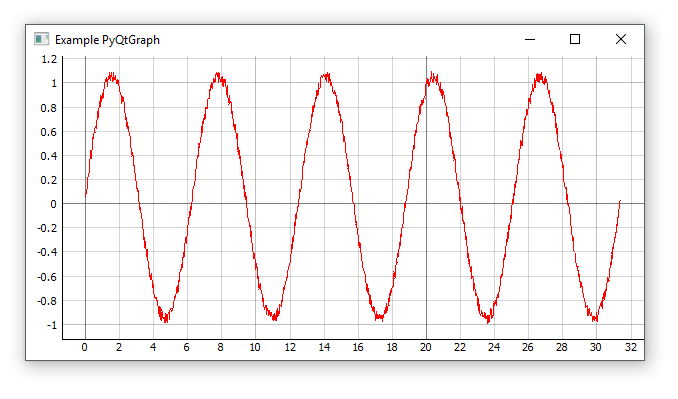Click the x-axis tick label 10

coord(255,348)
